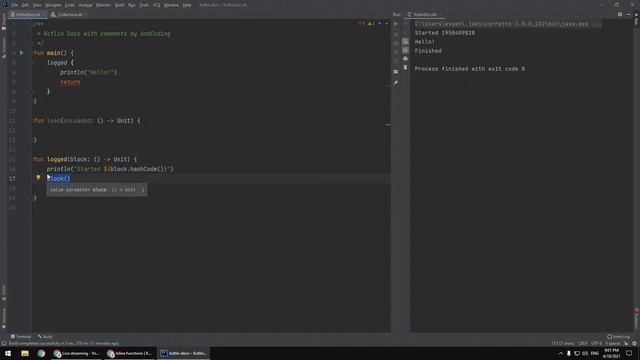Screen dimensions: 640x360
Task: Open File Explorer from the taskbar
Action: (25, 353)
